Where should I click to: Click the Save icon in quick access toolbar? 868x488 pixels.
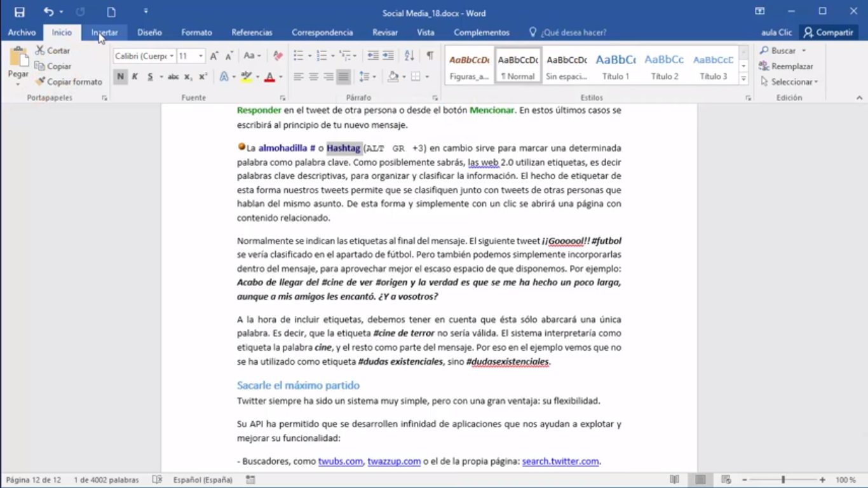(19, 12)
